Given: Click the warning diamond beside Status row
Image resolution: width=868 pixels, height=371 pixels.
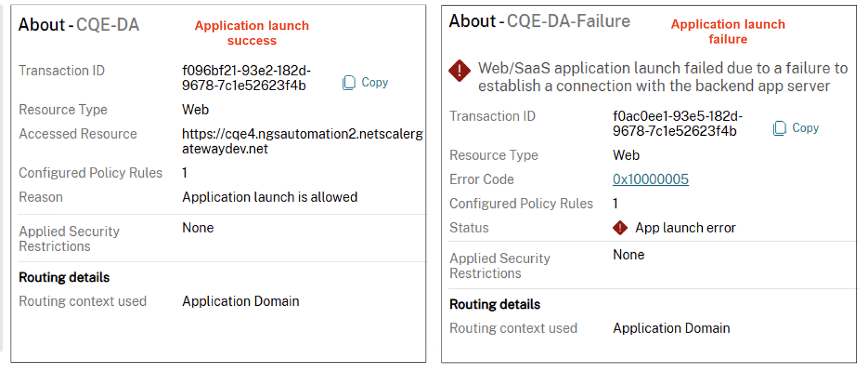Looking at the screenshot, I should (x=620, y=228).
